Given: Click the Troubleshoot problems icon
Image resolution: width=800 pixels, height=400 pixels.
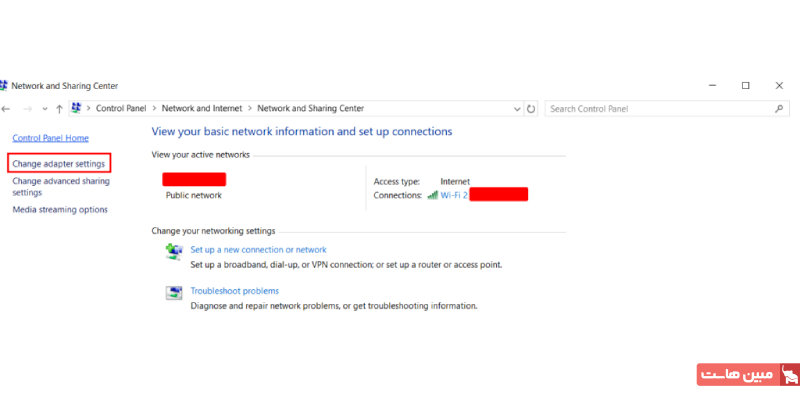Looking at the screenshot, I should pos(173,293).
